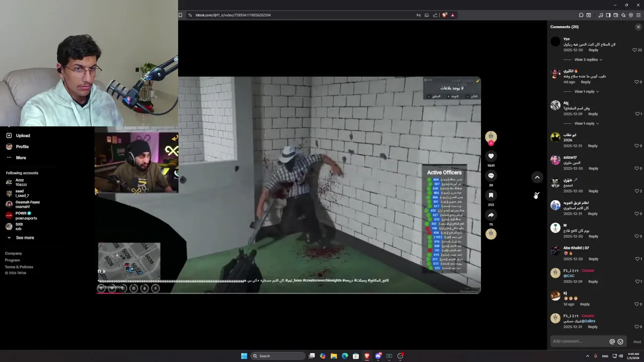The height and width of the screenshot is (362, 644).
Task: Seek on the video progress bar
Action: click(x=289, y=293)
